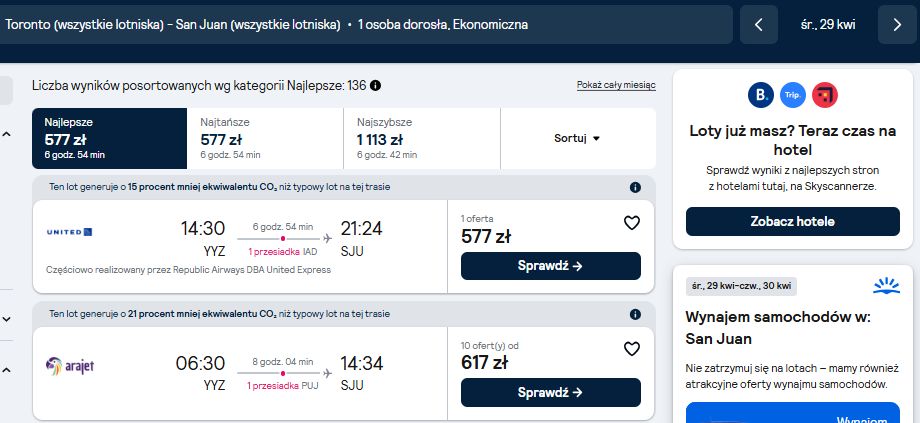
Task: Click the United airline logo
Action: pos(69,232)
